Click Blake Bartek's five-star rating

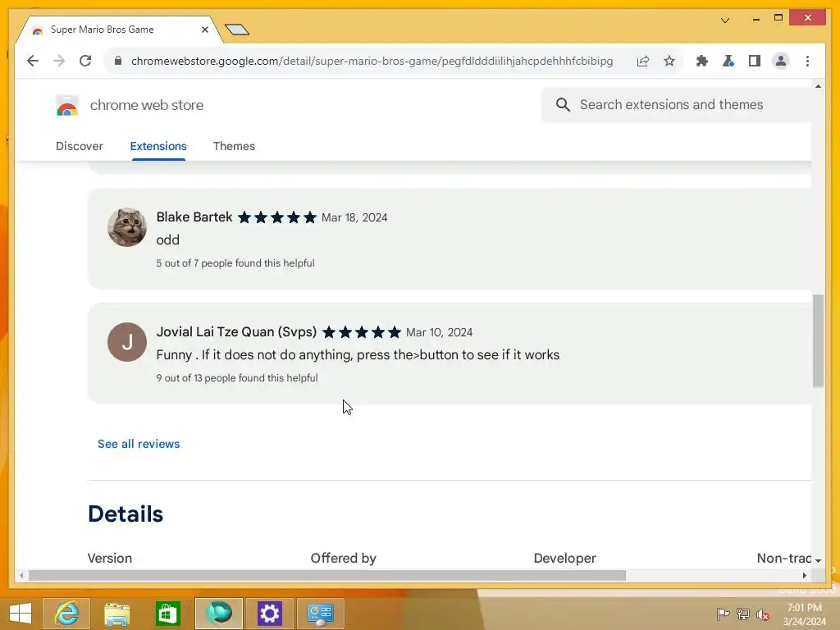click(x=277, y=217)
